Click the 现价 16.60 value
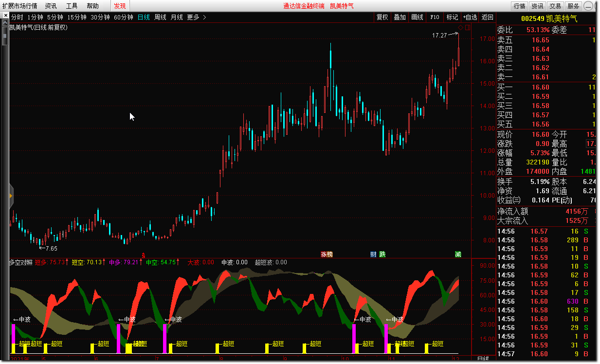This screenshot has height=364, width=600. pos(541,134)
